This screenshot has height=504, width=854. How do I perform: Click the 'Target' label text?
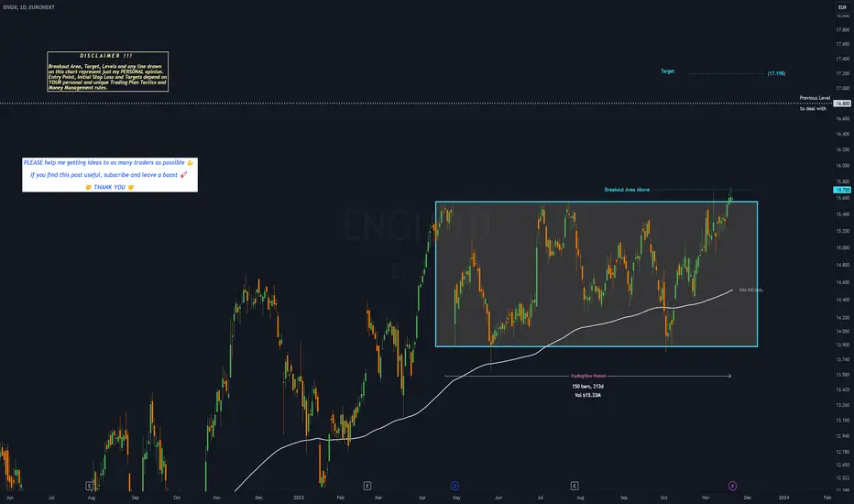point(667,71)
